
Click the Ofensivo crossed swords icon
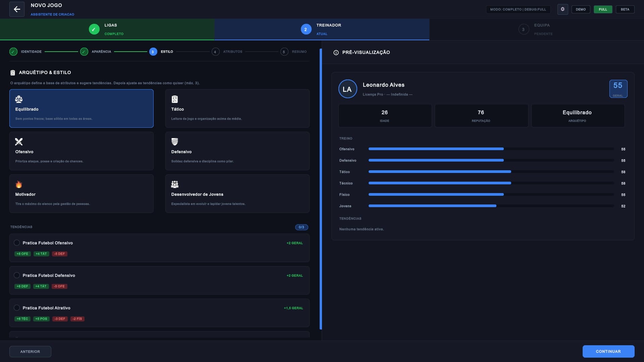pyautogui.click(x=19, y=142)
